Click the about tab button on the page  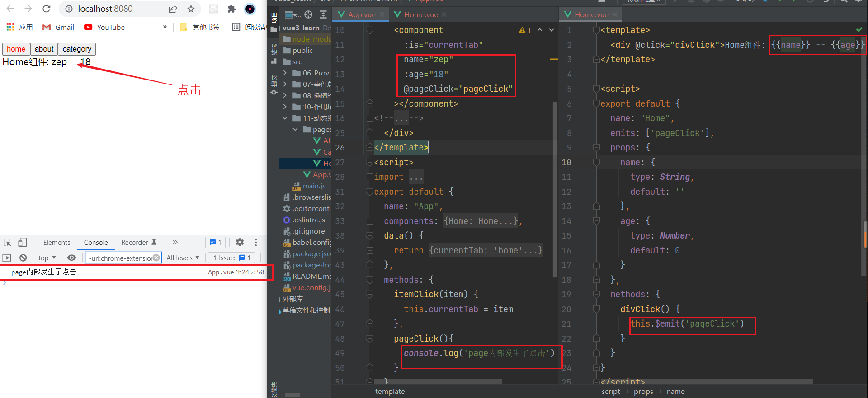pyautogui.click(x=44, y=49)
